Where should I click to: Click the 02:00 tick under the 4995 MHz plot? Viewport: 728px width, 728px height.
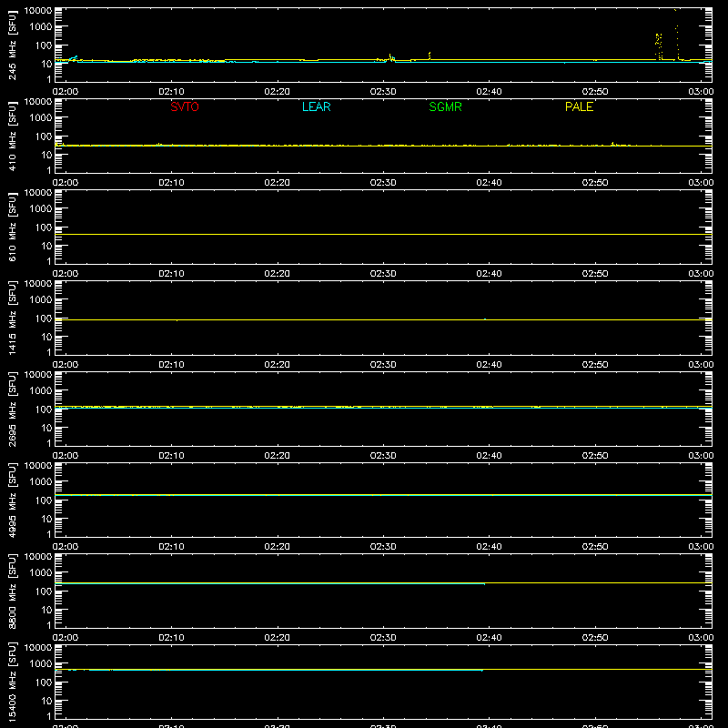click(x=66, y=547)
